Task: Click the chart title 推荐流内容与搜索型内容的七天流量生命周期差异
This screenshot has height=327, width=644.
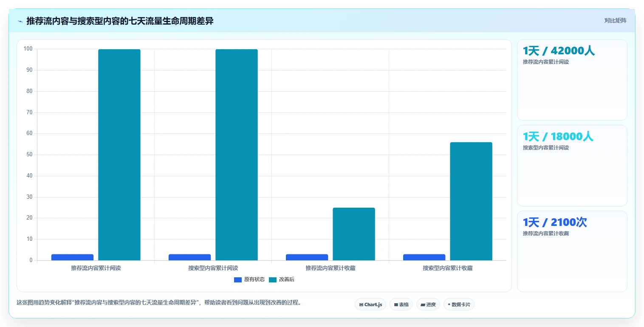Action: click(x=120, y=21)
